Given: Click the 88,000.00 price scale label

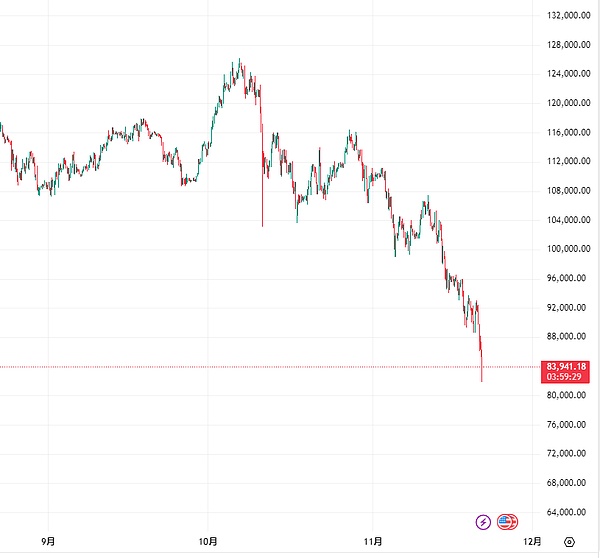Looking at the screenshot, I should point(567,337).
